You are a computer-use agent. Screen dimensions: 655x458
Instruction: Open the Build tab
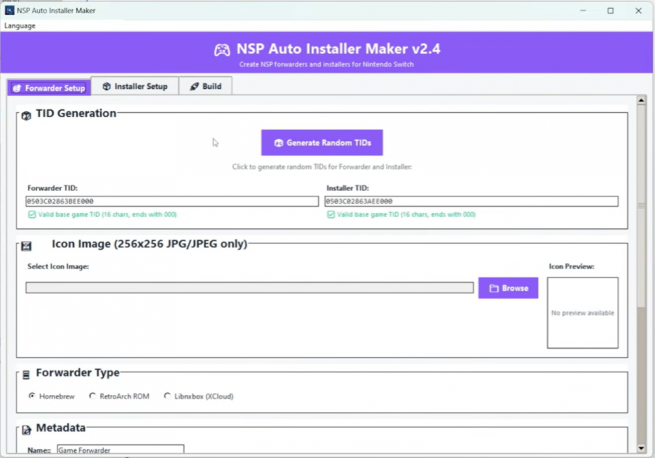pyautogui.click(x=206, y=86)
